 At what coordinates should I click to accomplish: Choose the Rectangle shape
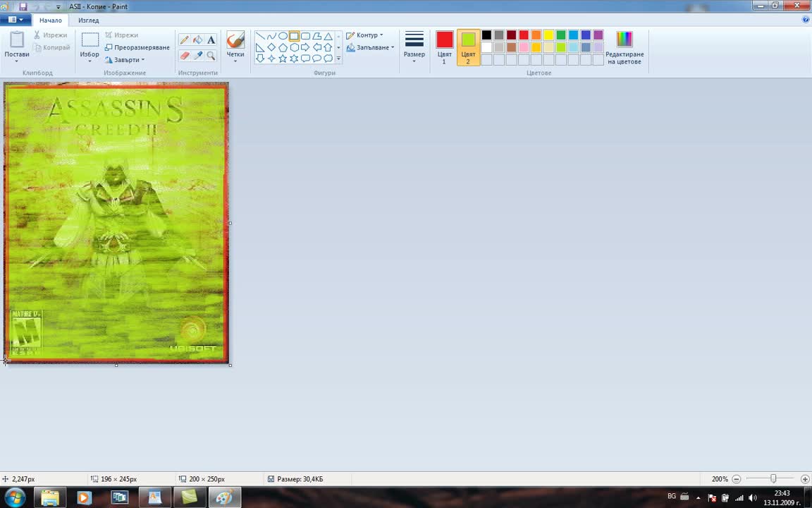tap(294, 36)
